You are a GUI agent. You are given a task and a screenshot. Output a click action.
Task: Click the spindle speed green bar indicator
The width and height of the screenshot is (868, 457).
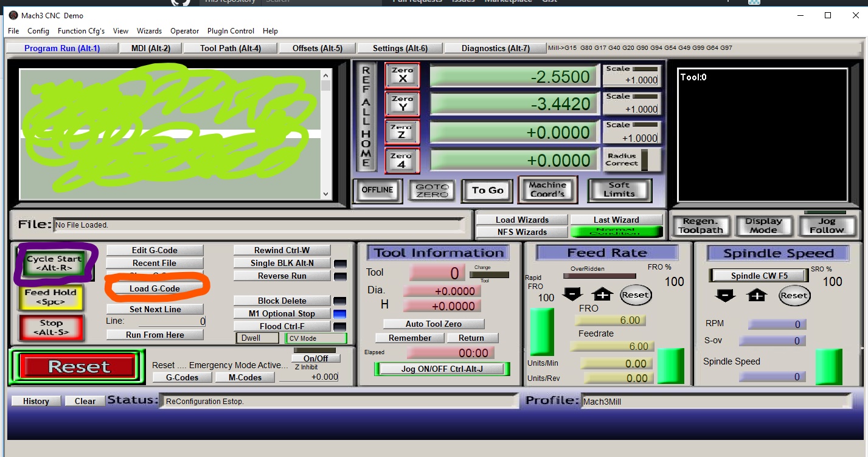(x=828, y=367)
